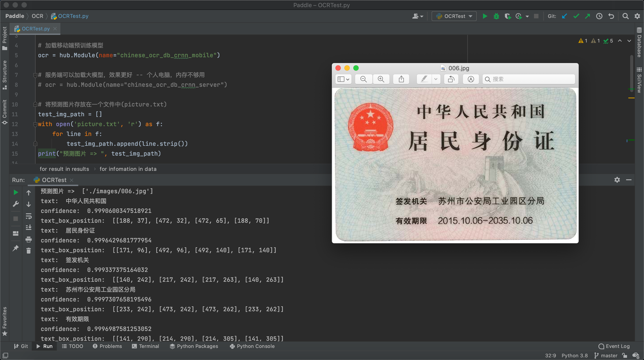Click the stop square in main toolbar
This screenshot has height=360, width=644.
click(x=536, y=16)
